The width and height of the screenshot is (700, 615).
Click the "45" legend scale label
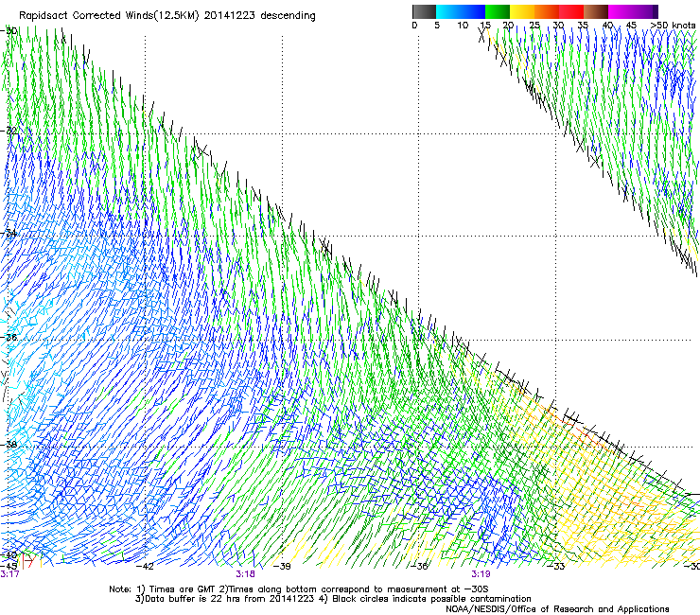(x=631, y=26)
